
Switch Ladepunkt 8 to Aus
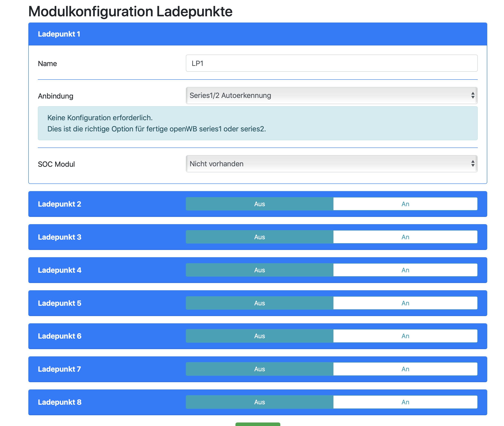(x=259, y=402)
